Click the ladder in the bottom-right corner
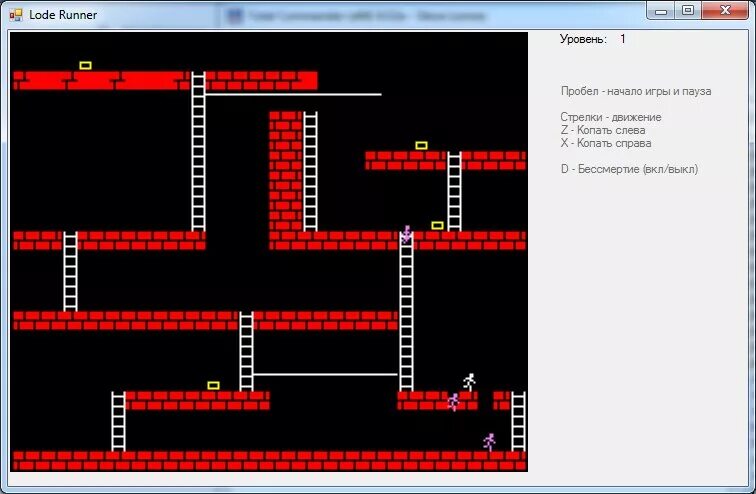 518,421
